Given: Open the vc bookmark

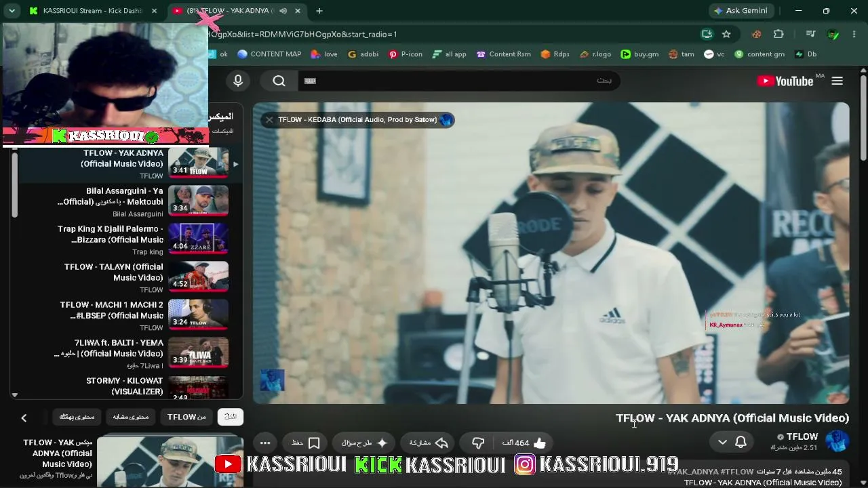Looking at the screenshot, I should click(715, 54).
